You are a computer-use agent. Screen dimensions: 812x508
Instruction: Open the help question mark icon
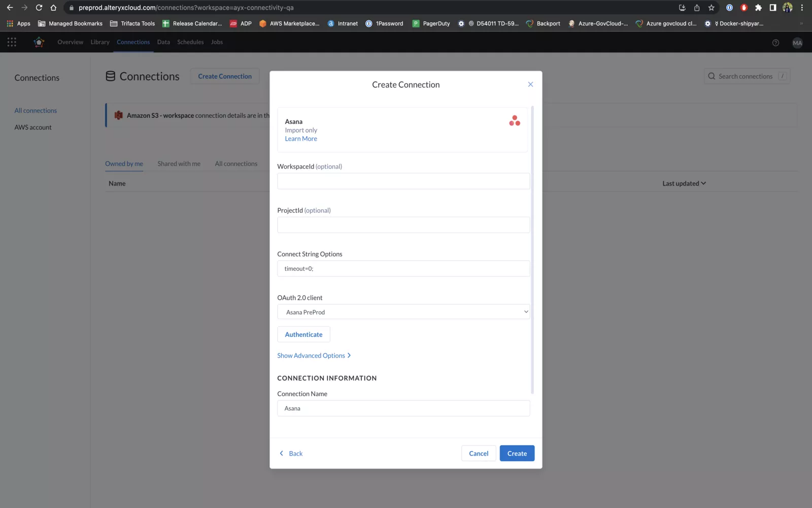pyautogui.click(x=775, y=43)
